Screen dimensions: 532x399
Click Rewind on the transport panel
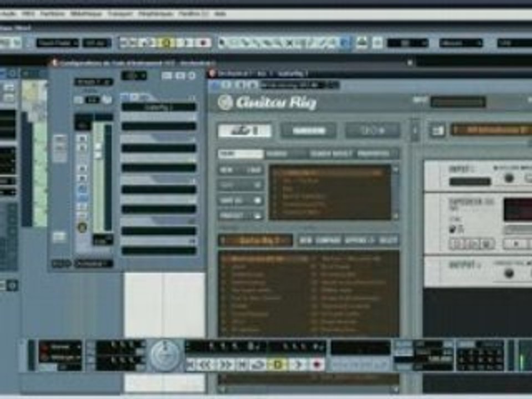coord(205,365)
